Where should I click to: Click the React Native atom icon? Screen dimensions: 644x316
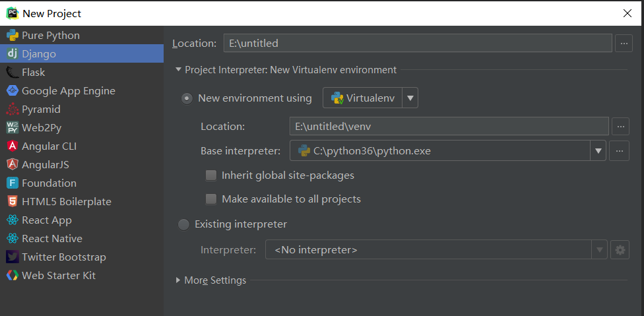(13, 238)
